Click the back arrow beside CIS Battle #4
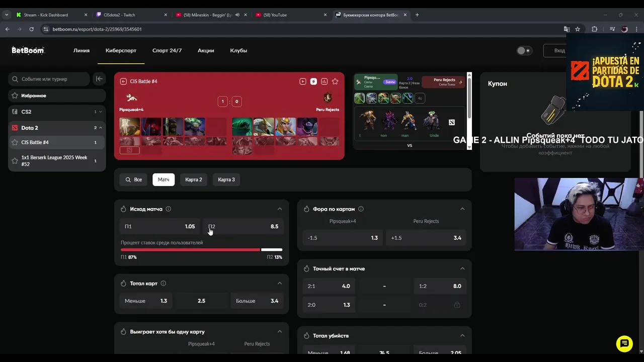The width and height of the screenshot is (644, 362). click(x=123, y=81)
